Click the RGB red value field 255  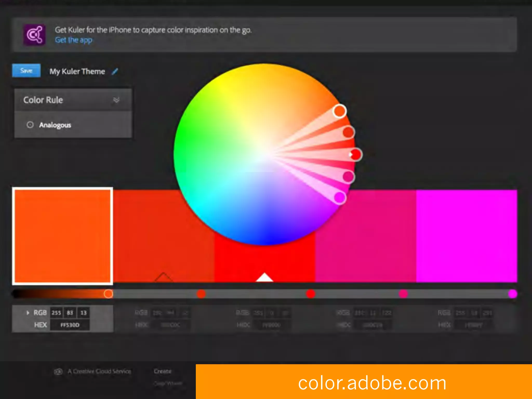(x=56, y=313)
